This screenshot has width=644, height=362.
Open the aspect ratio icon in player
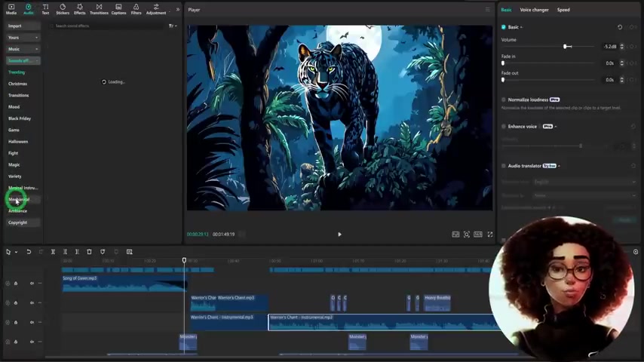pos(478,235)
